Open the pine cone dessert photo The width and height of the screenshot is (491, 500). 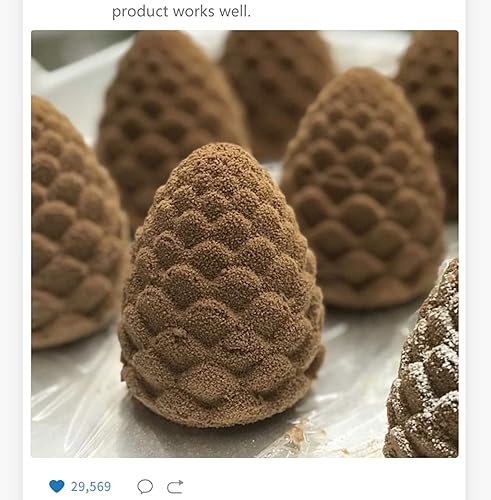pos(245,244)
